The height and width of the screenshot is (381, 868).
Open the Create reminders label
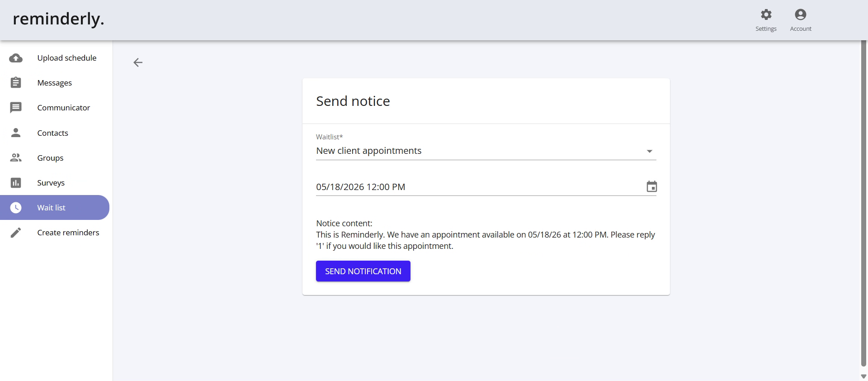[68, 233]
